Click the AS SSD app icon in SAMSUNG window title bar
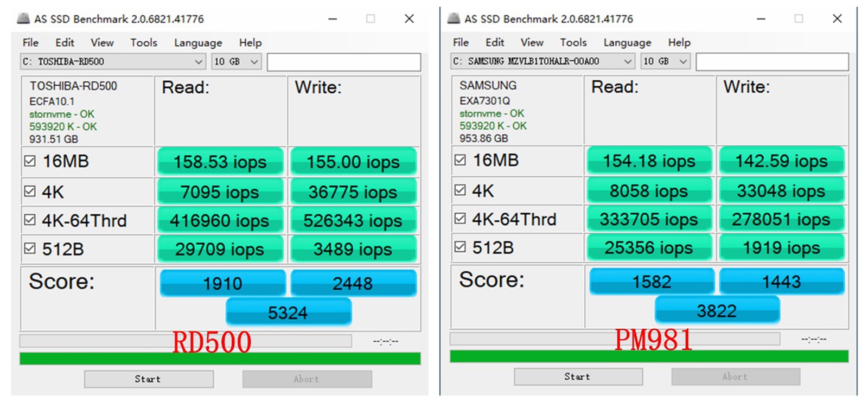The width and height of the screenshot is (868, 402). 454,18
